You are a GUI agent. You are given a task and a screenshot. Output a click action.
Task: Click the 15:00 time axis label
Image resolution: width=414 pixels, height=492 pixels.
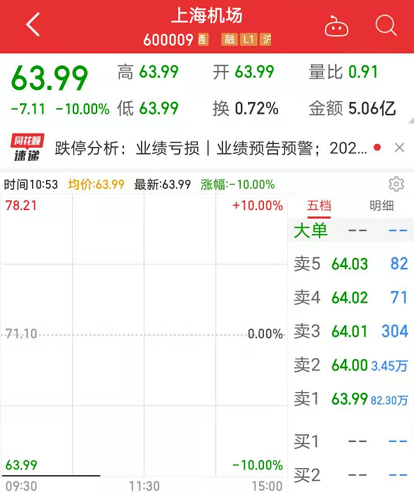click(x=267, y=486)
